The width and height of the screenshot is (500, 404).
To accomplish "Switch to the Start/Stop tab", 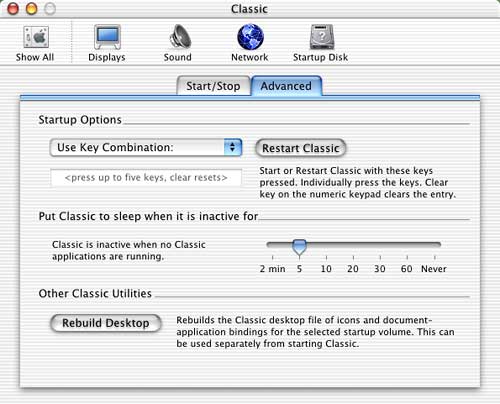I will [213, 86].
